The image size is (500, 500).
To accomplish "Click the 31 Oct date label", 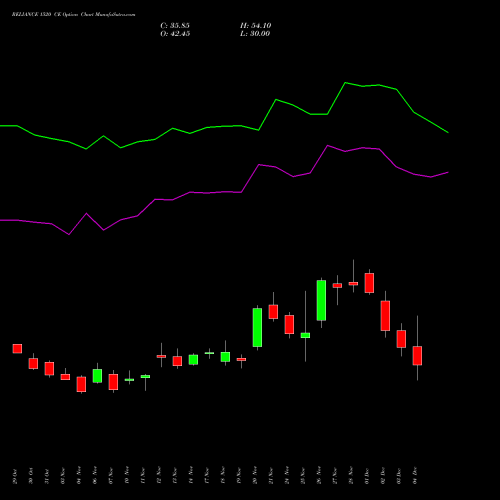I will click(47, 476).
